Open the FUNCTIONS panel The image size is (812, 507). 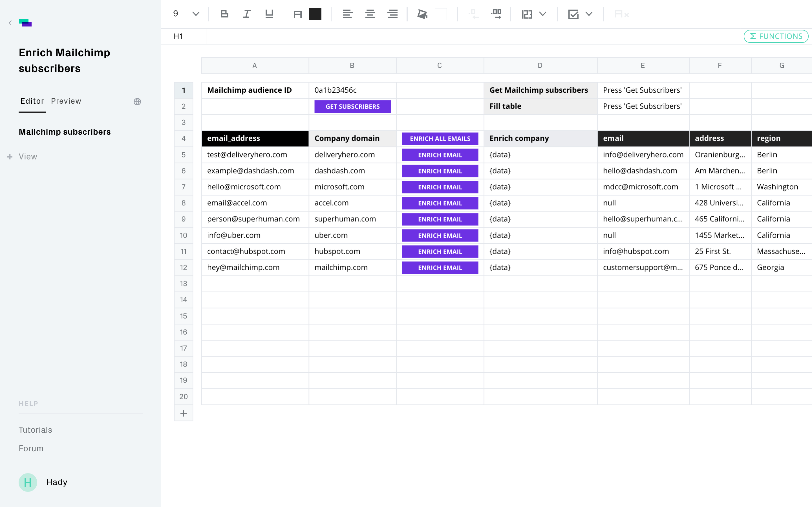775,36
